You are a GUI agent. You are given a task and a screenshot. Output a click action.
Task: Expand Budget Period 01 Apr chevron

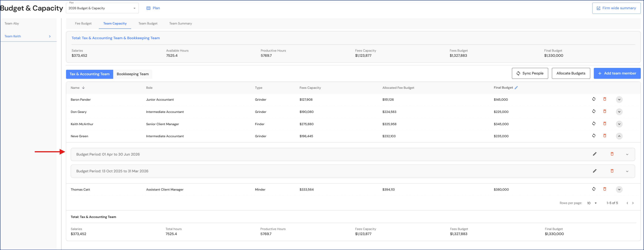627,154
